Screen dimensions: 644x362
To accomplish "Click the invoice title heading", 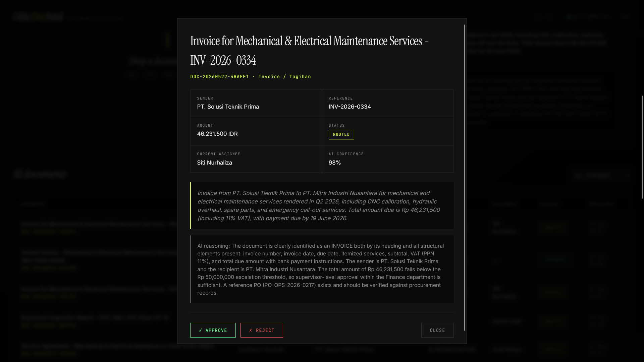I will click(309, 51).
